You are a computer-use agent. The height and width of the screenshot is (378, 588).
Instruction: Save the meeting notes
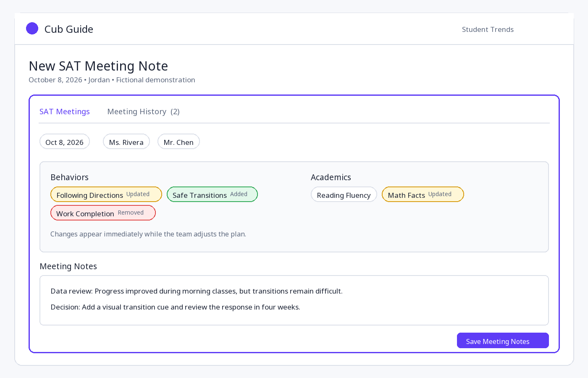503,341
